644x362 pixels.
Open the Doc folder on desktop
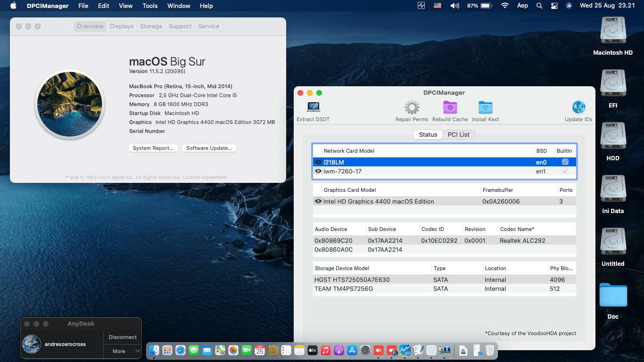[x=613, y=295]
